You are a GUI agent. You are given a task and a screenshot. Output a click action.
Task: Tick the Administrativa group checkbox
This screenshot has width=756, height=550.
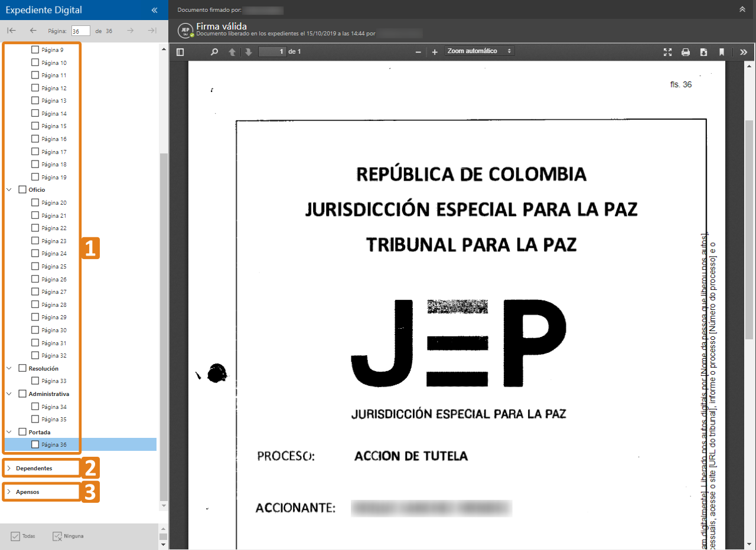[22, 394]
